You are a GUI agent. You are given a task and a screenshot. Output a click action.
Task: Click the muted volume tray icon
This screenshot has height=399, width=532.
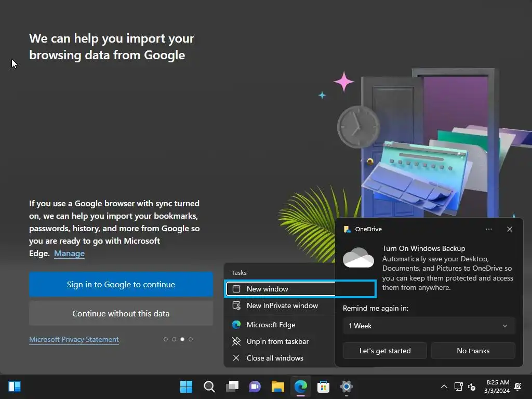point(472,387)
